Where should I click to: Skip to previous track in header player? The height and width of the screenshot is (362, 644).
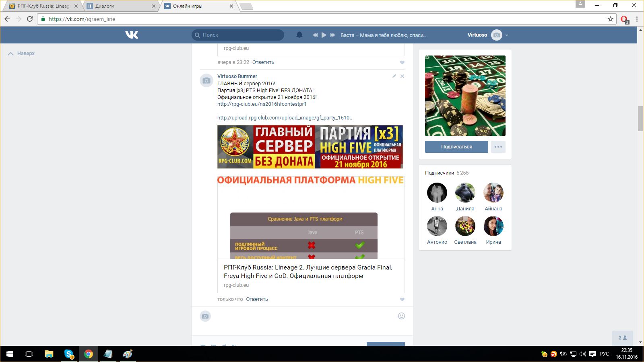(x=315, y=35)
